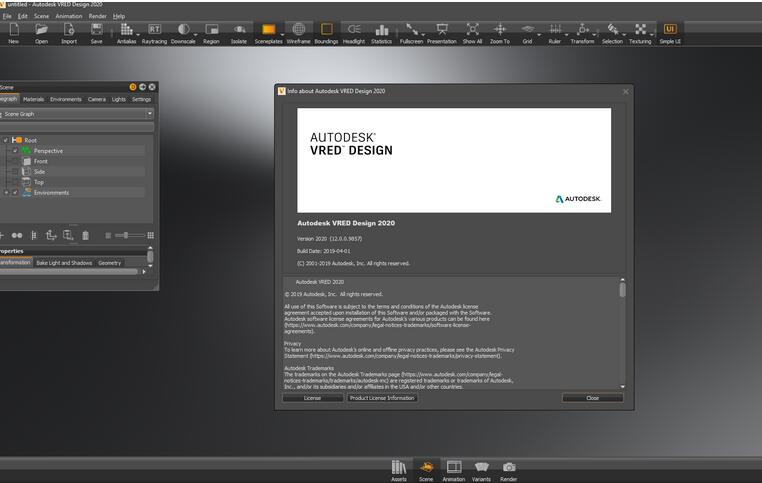The height and width of the screenshot is (483, 762).
Task: Toggle the Perspective node checkbox
Action: pyautogui.click(x=15, y=151)
